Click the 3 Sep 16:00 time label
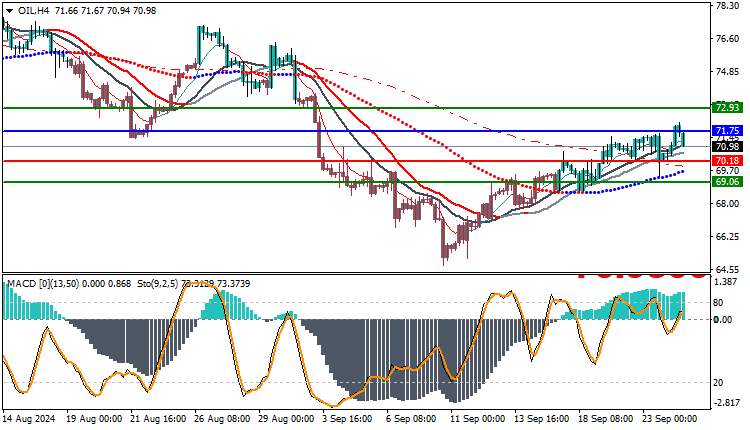Viewport: 750px width, 430px height. click(348, 419)
